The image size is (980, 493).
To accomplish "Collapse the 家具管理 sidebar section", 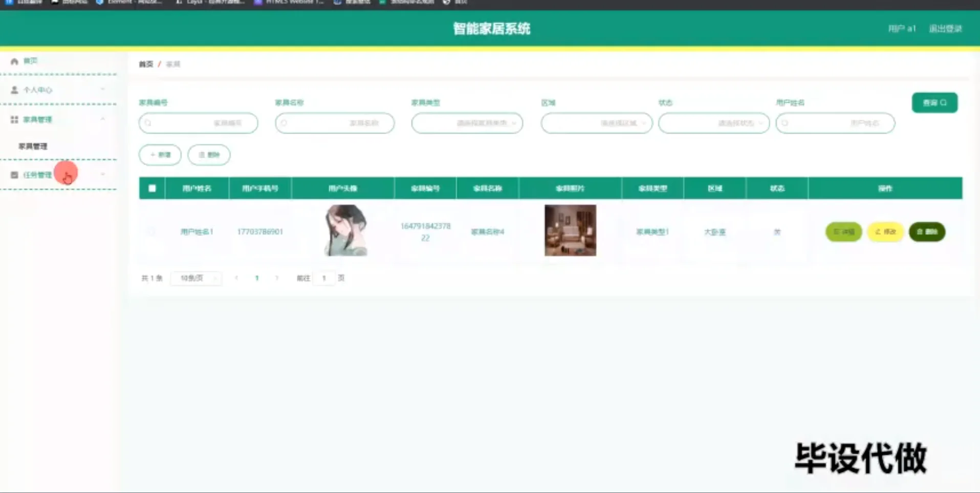I will tap(103, 119).
